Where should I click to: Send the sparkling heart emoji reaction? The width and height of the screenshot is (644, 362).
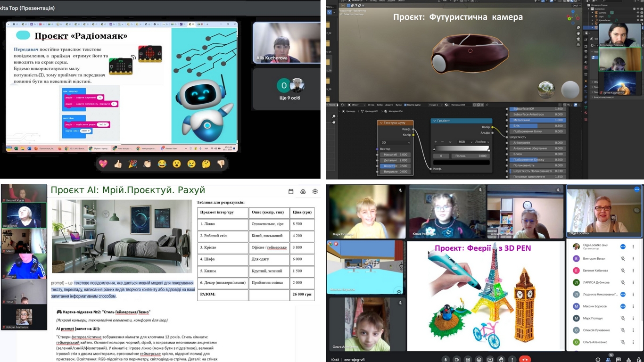pyautogui.click(x=103, y=164)
